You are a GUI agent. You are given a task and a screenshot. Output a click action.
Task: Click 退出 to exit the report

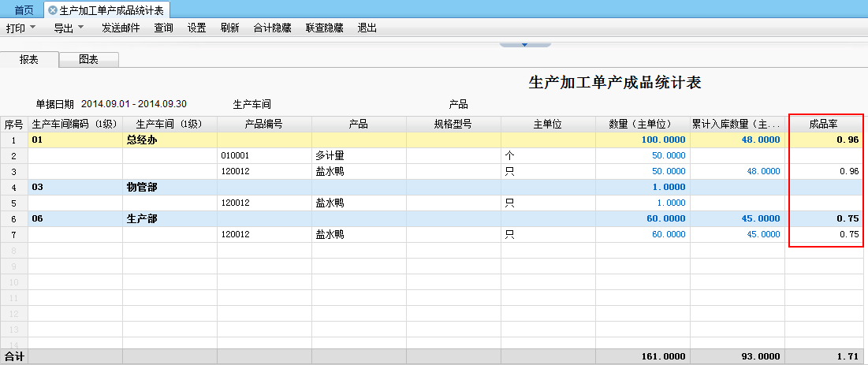(367, 28)
